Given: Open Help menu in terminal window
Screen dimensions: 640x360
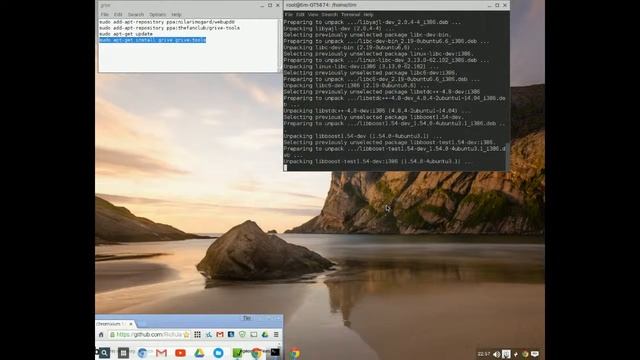Looking at the screenshot, I should click(x=369, y=14).
